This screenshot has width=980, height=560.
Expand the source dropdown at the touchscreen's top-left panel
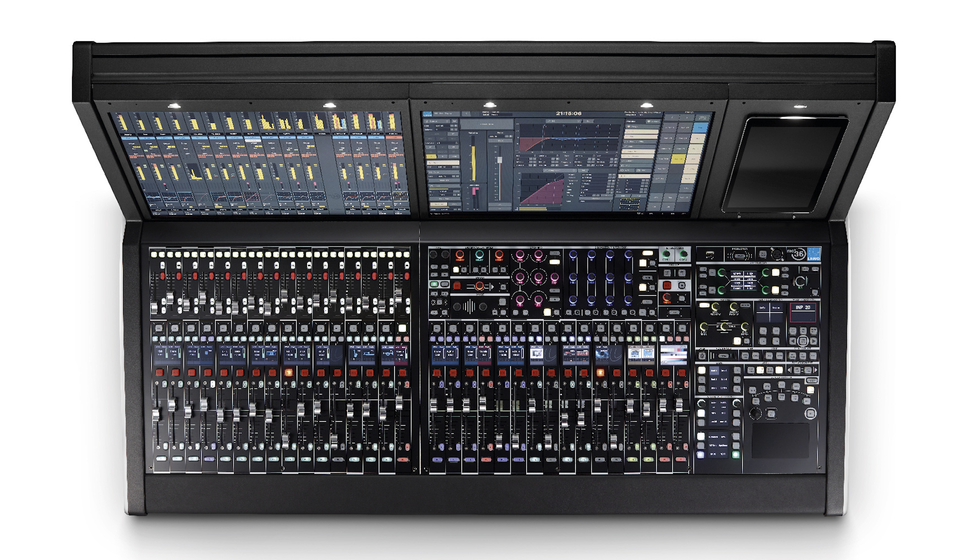436,121
